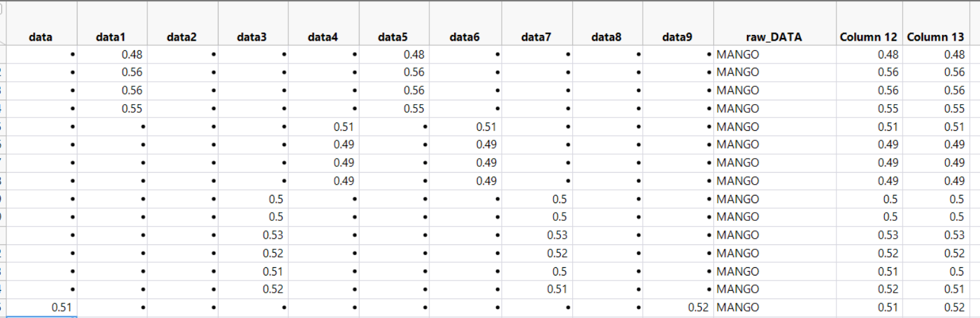Select the data1 column header
Viewport: 980px width, 318px height.
[112, 37]
